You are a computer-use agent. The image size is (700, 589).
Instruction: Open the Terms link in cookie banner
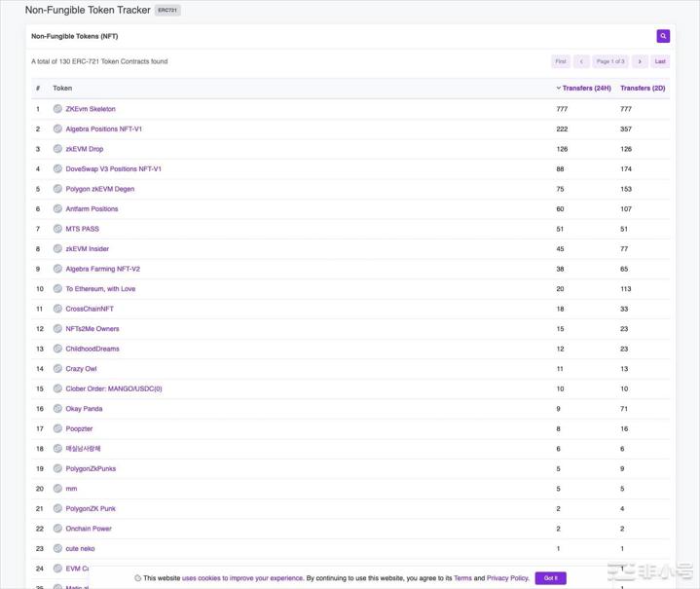(462, 578)
